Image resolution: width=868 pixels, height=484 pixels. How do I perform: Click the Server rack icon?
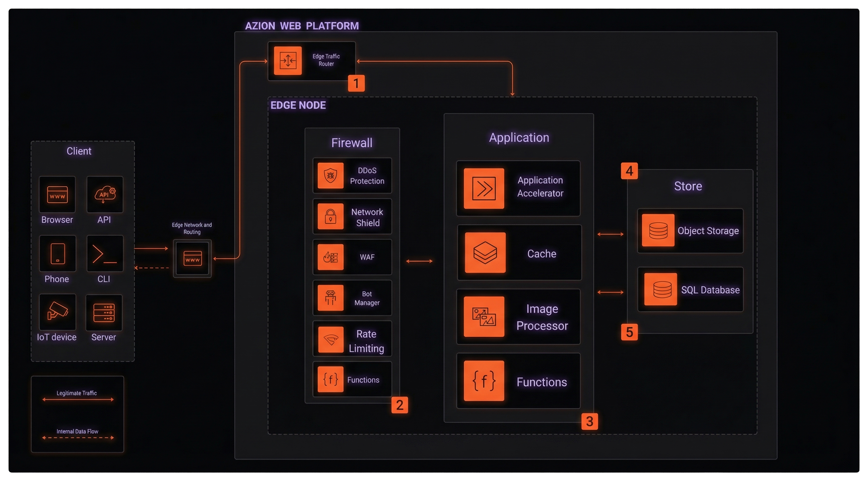(x=104, y=313)
